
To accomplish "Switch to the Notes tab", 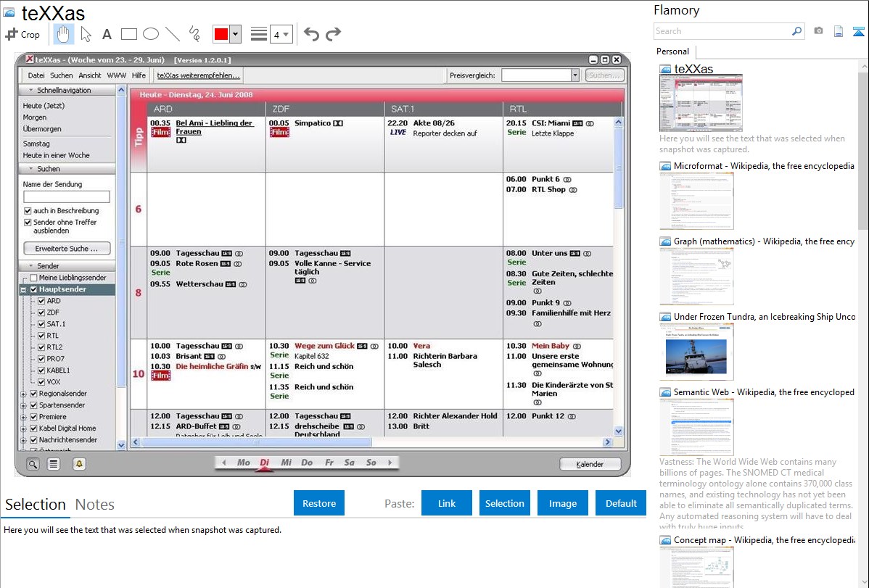I will tap(95, 505).
